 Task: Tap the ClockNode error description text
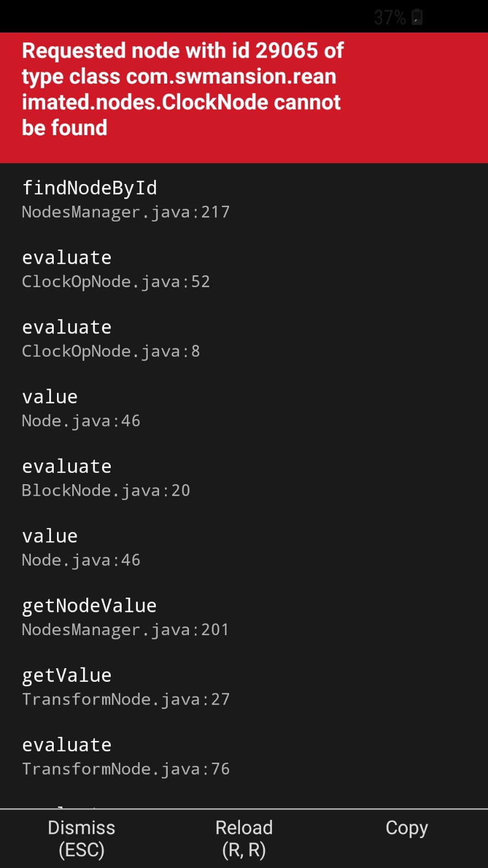(x=182, y=88)
